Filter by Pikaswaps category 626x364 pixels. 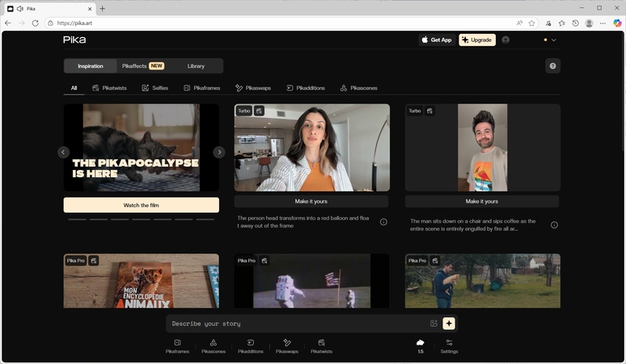point(253,88)
